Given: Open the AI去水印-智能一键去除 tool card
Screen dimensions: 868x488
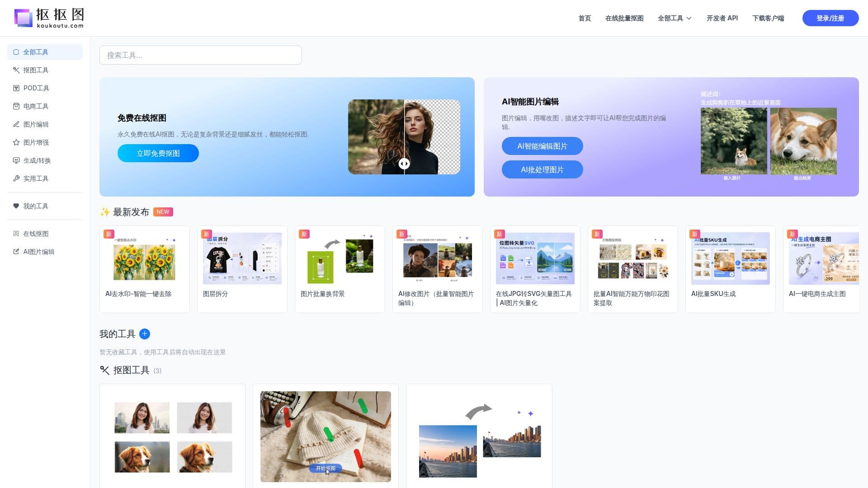Looking at the screenshot, I should (145, 269).
